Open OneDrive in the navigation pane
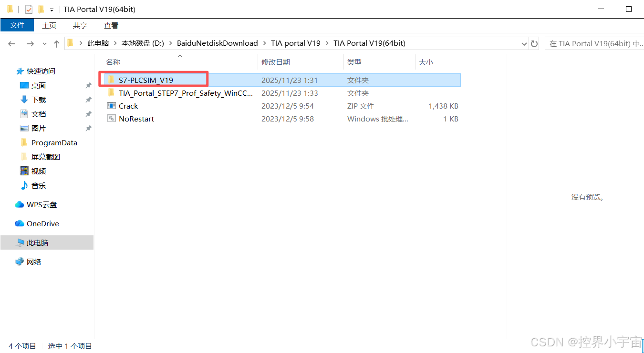 [x=43, y=223]
